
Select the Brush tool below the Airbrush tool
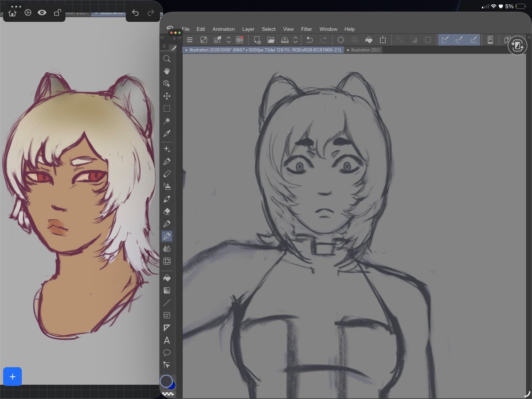click(167, 199)
